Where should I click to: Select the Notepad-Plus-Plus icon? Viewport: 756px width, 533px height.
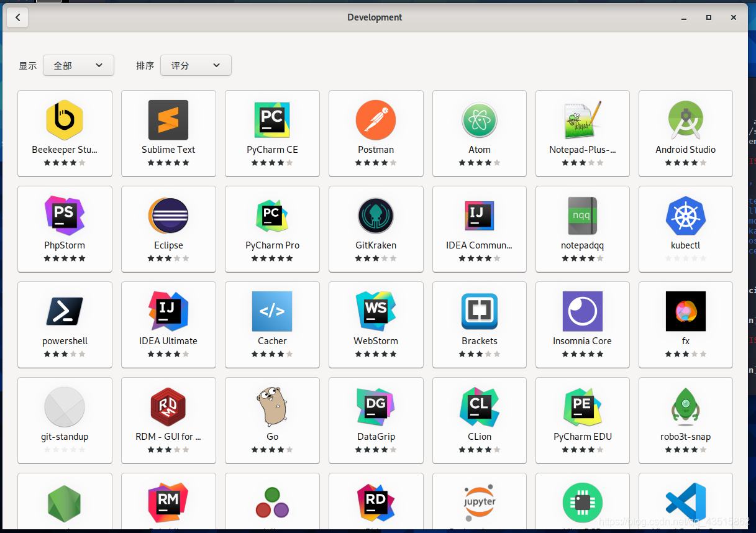583,120
